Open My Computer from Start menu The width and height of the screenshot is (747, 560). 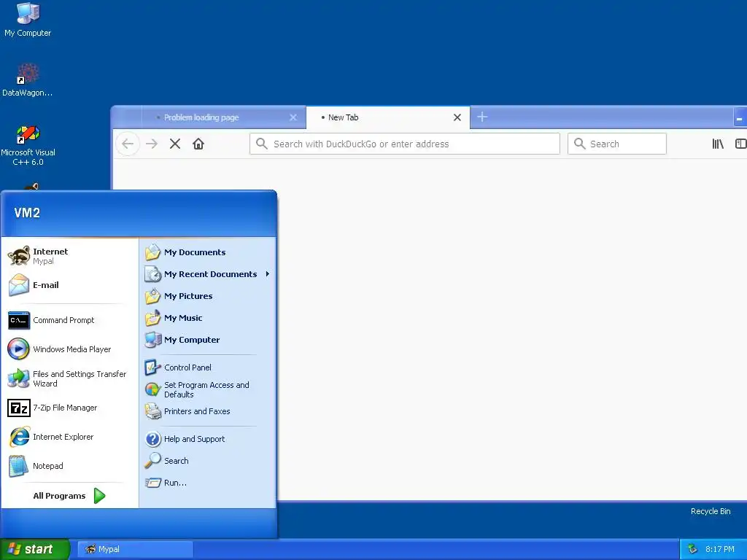click(208, 340)
